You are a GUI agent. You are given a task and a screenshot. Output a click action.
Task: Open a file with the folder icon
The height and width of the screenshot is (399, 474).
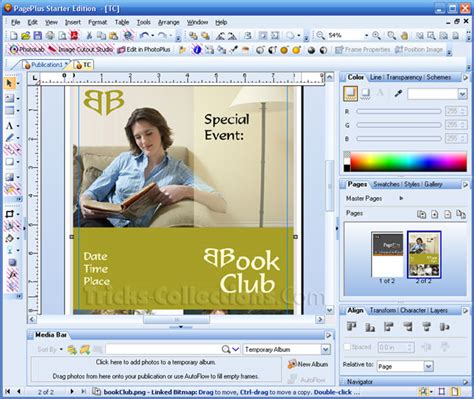click(x=26, y=36)
